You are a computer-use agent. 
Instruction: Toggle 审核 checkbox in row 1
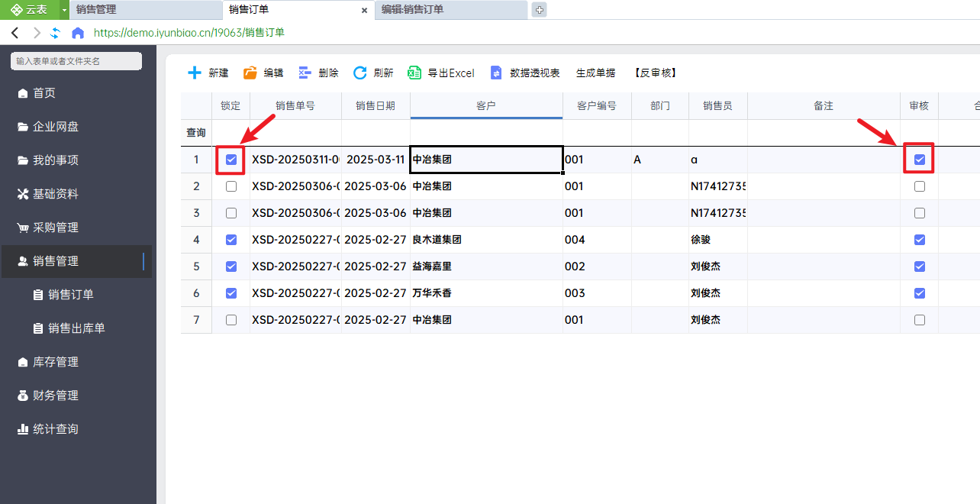point(920,160)
